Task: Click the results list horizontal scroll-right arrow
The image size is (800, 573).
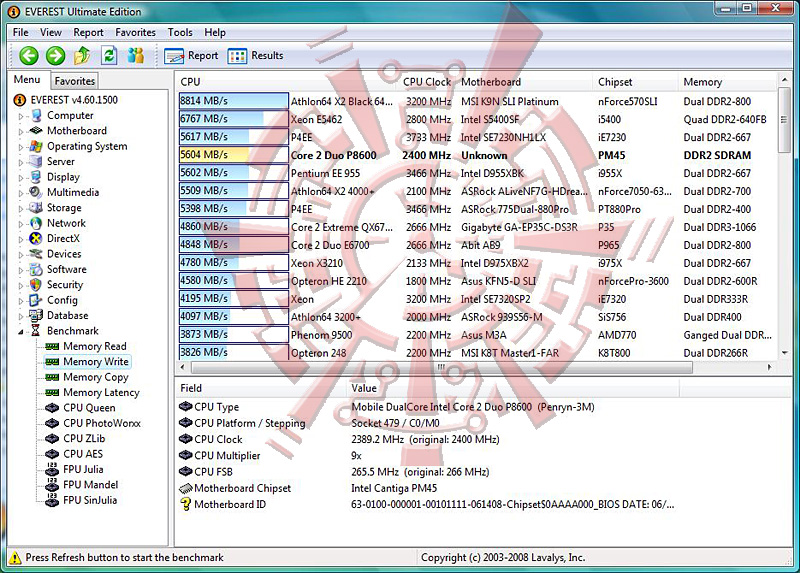Action: (x=770, y=367)
